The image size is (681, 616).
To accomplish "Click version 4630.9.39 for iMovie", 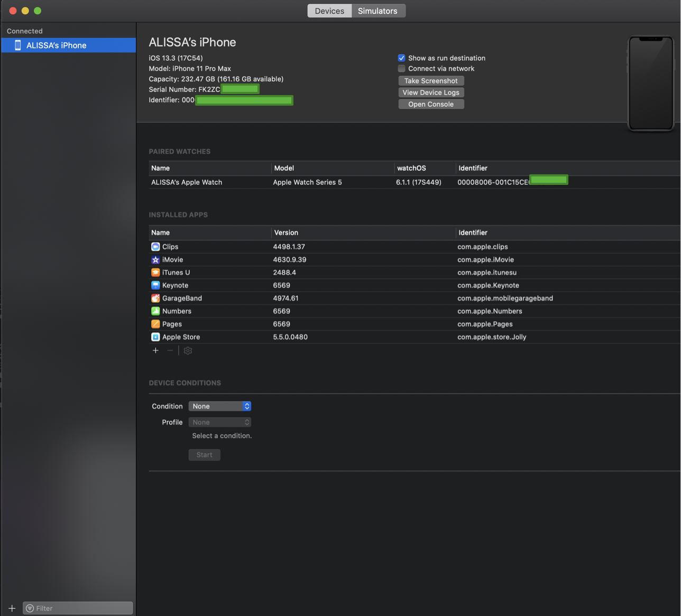I will pyautogui.click(x=289, y=260).
